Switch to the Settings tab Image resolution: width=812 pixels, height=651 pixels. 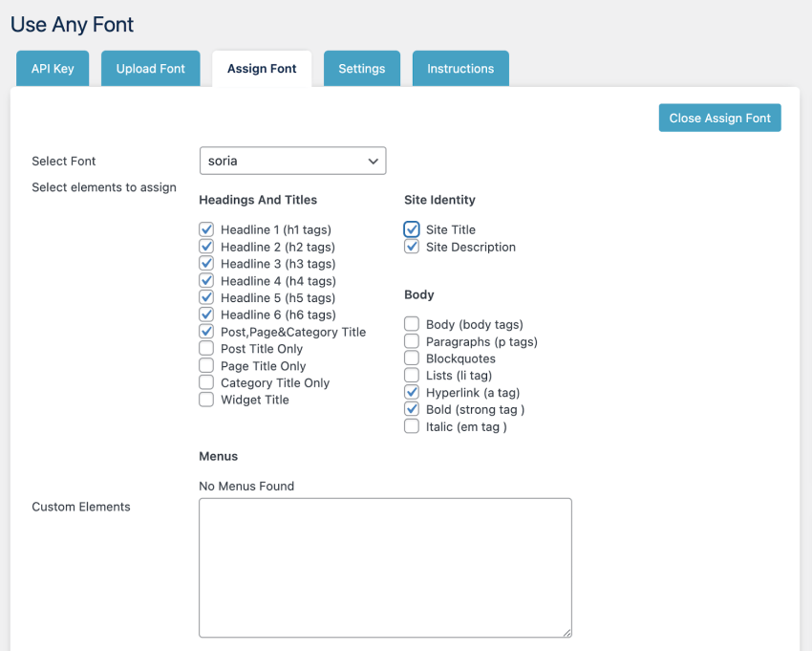pyautogui.click(x=361, y=68)
